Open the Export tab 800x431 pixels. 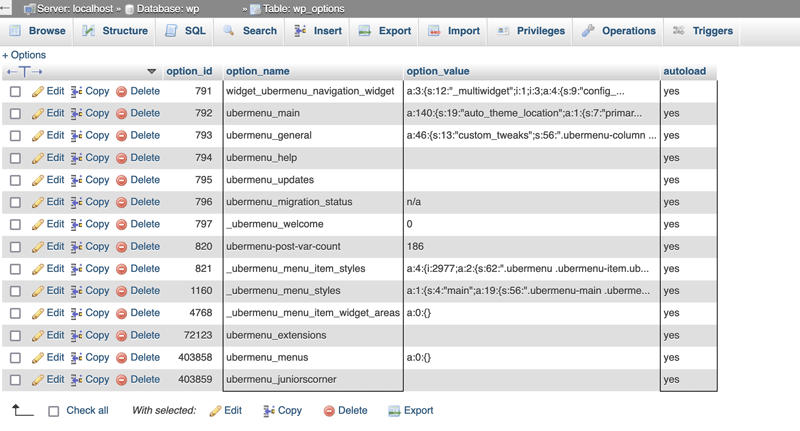click(x=384, y=31)
